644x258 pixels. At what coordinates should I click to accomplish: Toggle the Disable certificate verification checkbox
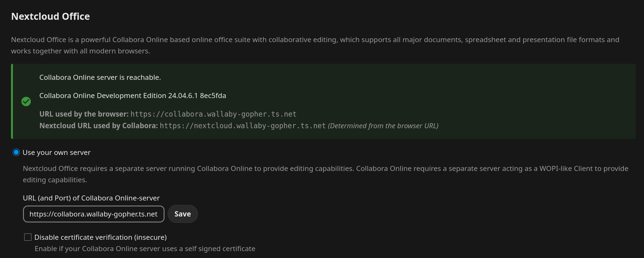[x=28, y=237]
